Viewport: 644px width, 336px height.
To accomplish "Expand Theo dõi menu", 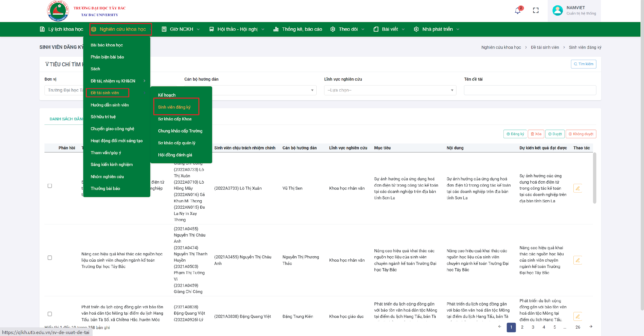I will click(348, 29).
